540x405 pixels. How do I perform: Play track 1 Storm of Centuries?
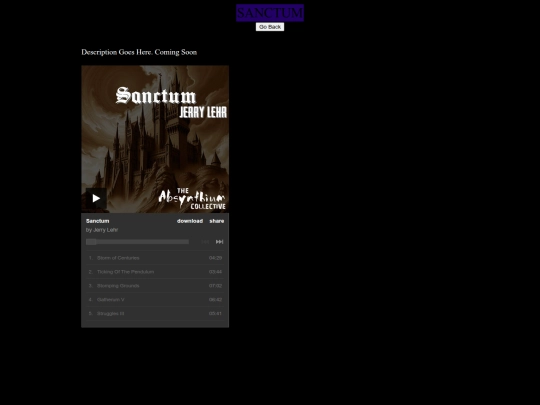pos(155,258)
